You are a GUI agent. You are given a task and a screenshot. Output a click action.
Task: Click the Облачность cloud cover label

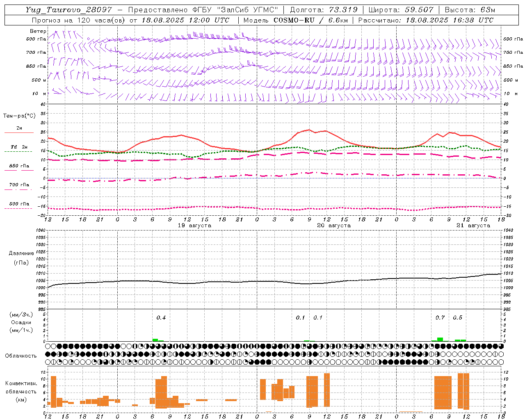click(21, 356)
